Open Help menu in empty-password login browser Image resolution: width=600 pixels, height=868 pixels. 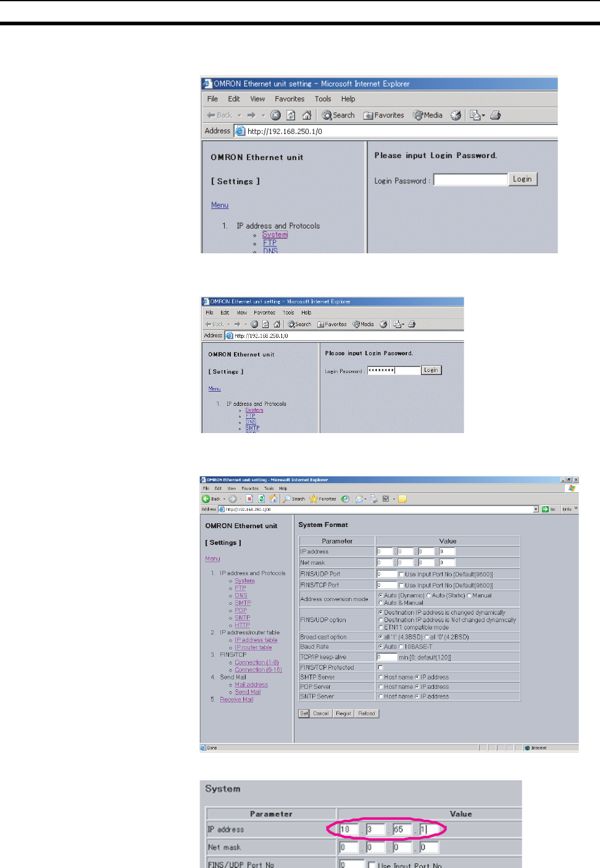pos(348,99)
